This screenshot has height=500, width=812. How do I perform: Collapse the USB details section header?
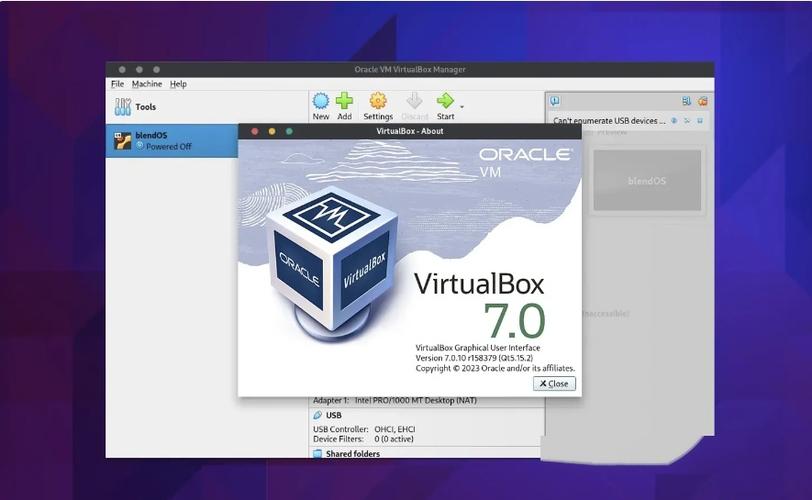(x=333, y=415)
